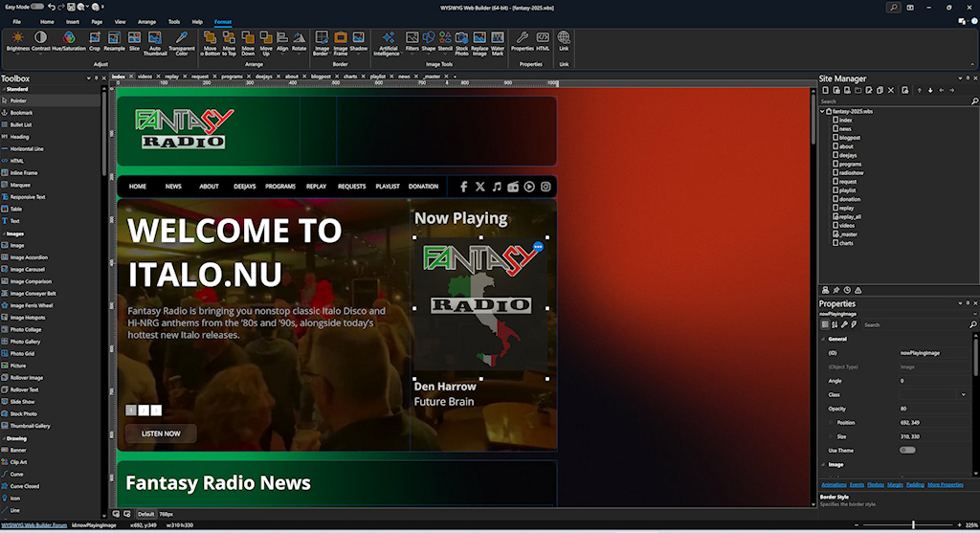Select Image Carousel in Toolbox

pos(28,269)
